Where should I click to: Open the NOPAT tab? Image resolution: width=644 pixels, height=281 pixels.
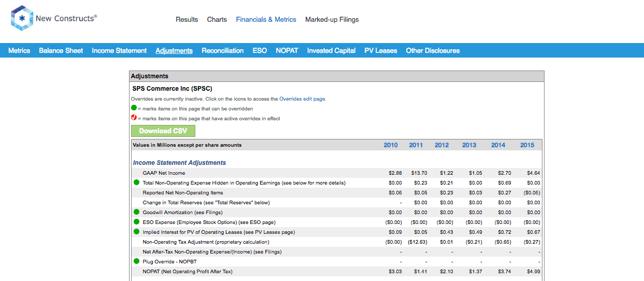287,50
